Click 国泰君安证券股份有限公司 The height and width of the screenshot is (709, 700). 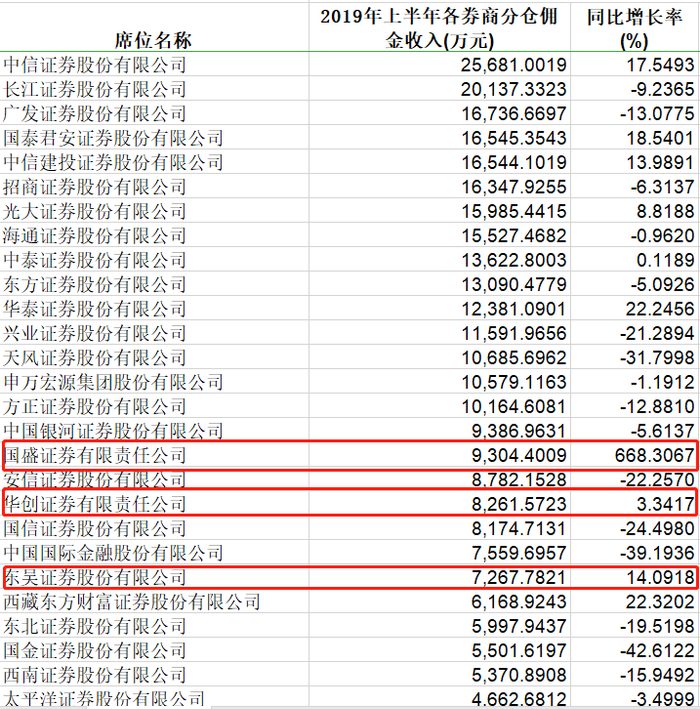pyautogui.click(x=113, y=138)
